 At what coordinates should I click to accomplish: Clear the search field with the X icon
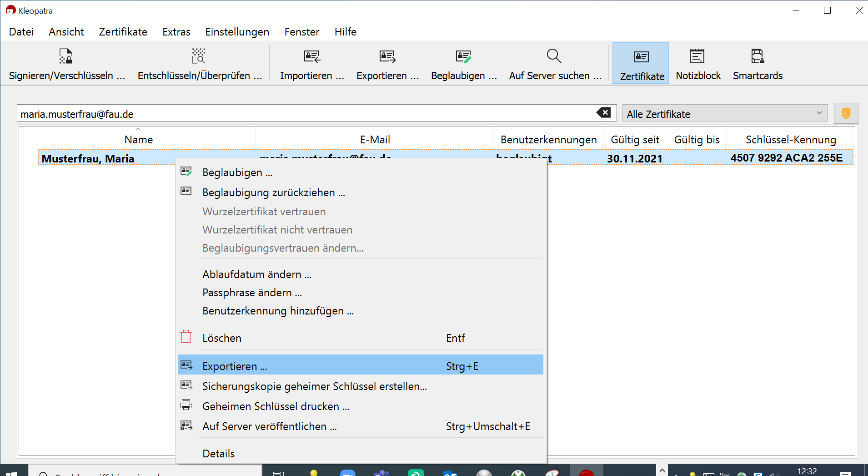point(604,113)
